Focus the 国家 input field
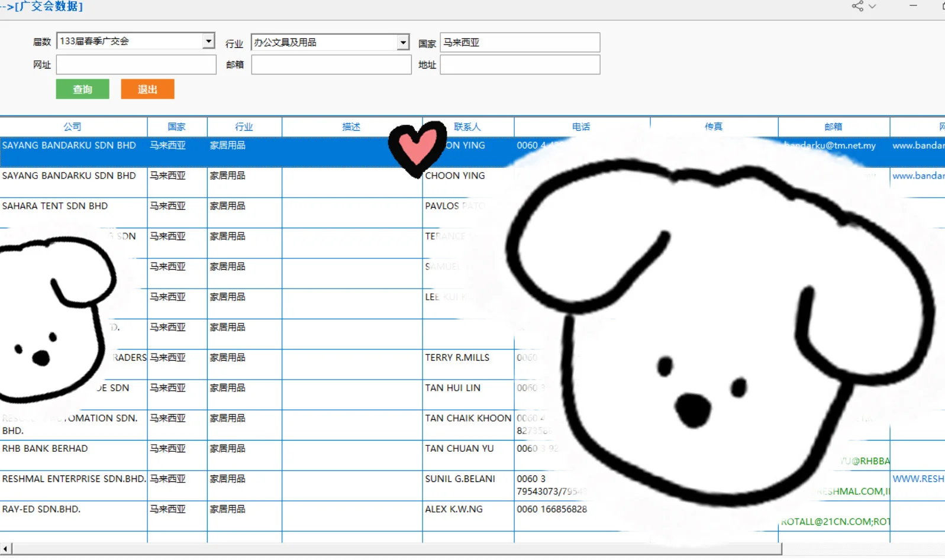 tap(520, 43)
